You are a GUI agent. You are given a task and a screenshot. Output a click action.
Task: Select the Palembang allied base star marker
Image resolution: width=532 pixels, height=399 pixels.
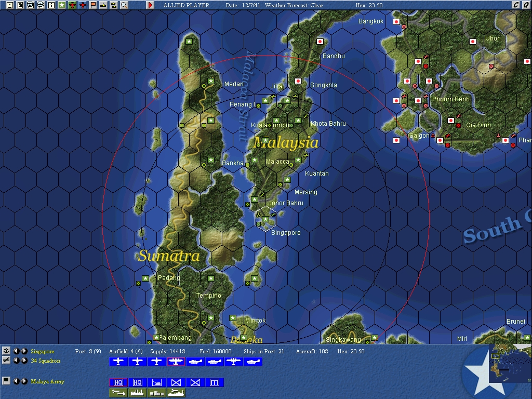tap(156, 338)
